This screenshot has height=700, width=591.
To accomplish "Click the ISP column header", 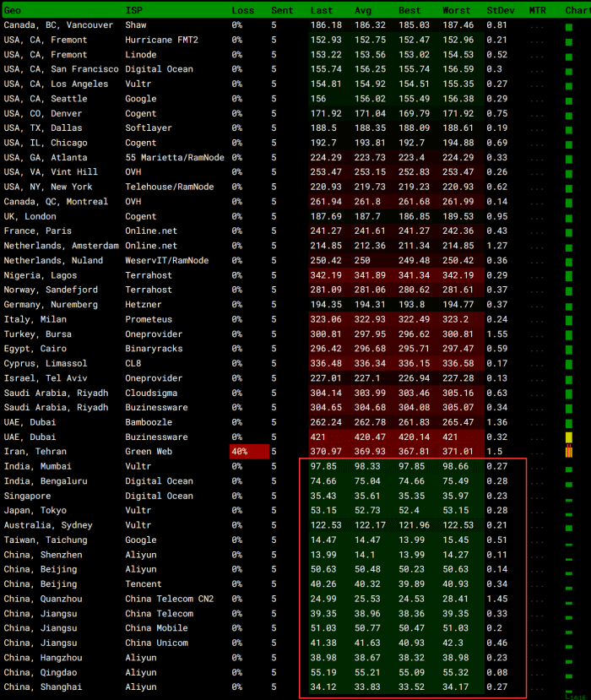I will pyautogui.click(x=134, y=10).
